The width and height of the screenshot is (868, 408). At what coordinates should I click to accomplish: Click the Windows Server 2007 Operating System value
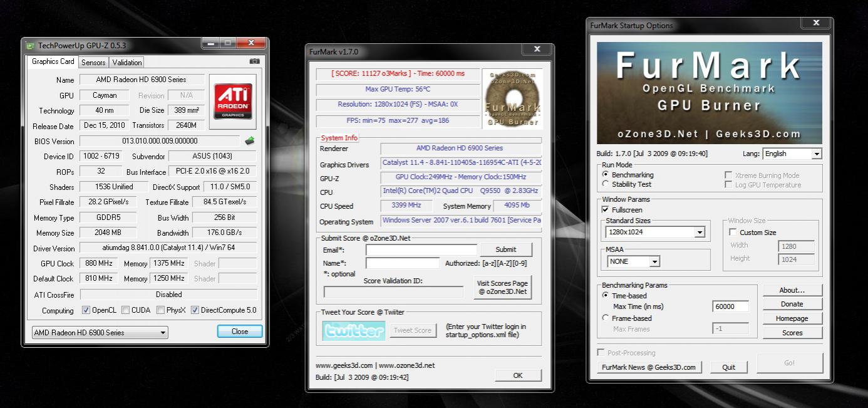point(461,221)
